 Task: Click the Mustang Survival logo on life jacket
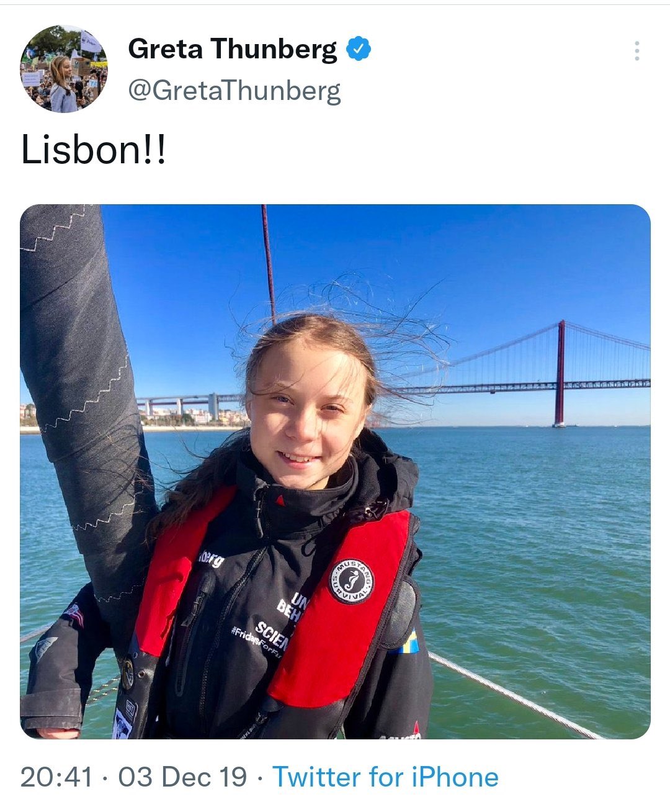[x=351, y=581]
